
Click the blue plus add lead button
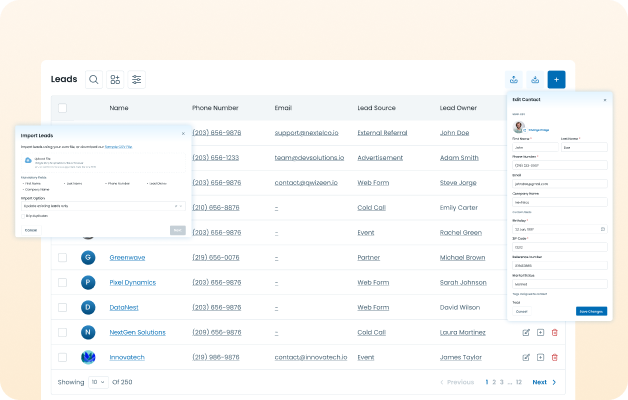click(x=557, y=79)
